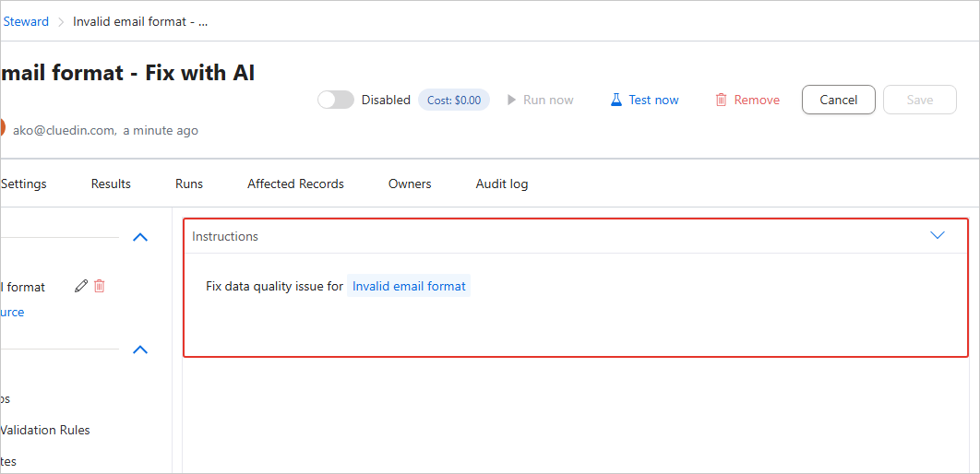Click the Invalid email format tag in instructions
Screen dimensions: 980x474
tap(409, 286)
